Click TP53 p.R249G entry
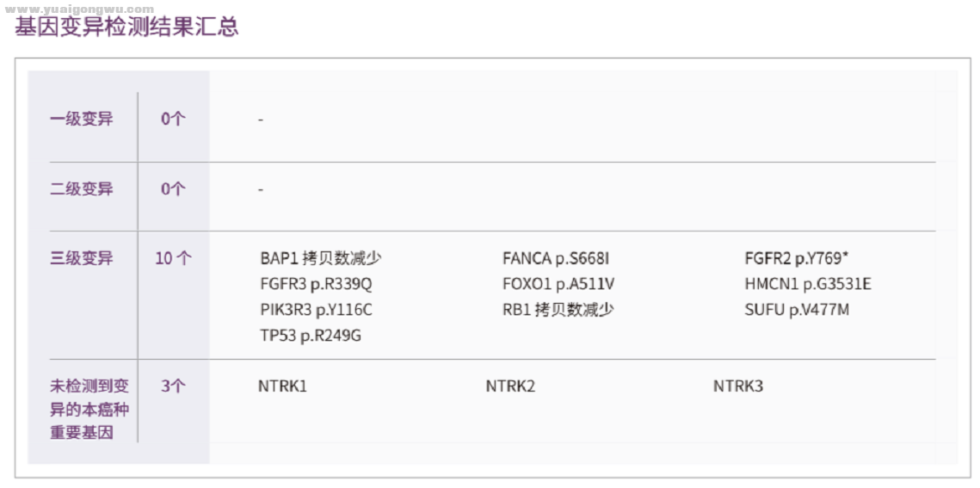This screenshot has width=980, height=488. pos(311,336)
